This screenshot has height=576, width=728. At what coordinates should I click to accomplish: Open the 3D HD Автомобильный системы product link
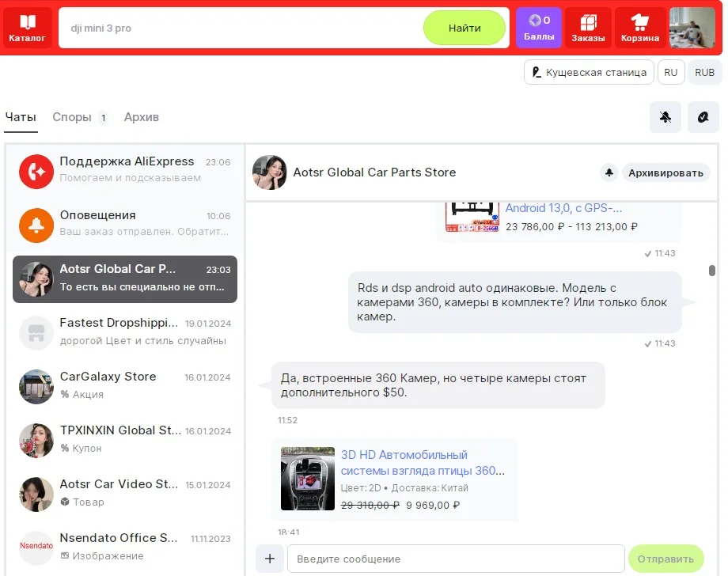click(x=423, y=463)
